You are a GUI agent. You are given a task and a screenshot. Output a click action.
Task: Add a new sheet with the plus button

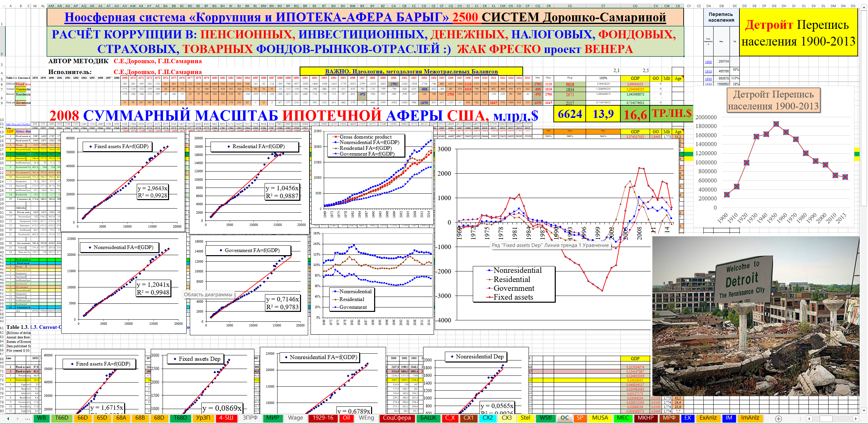[779, 419]
